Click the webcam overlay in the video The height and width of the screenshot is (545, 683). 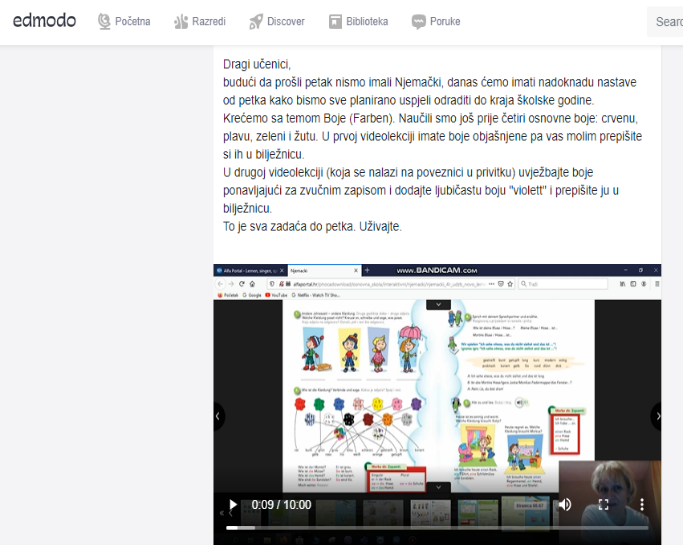[610, 502]
